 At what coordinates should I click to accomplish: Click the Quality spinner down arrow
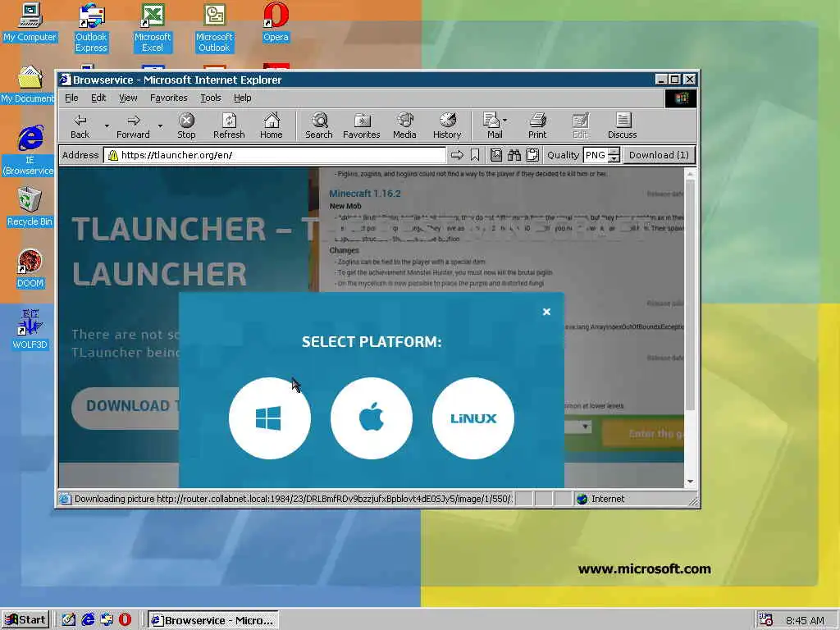point(614,160)
